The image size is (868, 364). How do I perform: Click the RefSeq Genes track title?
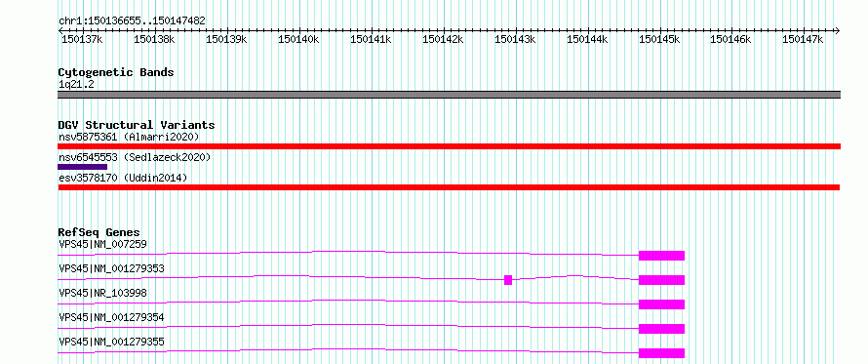tap(99, 232)
